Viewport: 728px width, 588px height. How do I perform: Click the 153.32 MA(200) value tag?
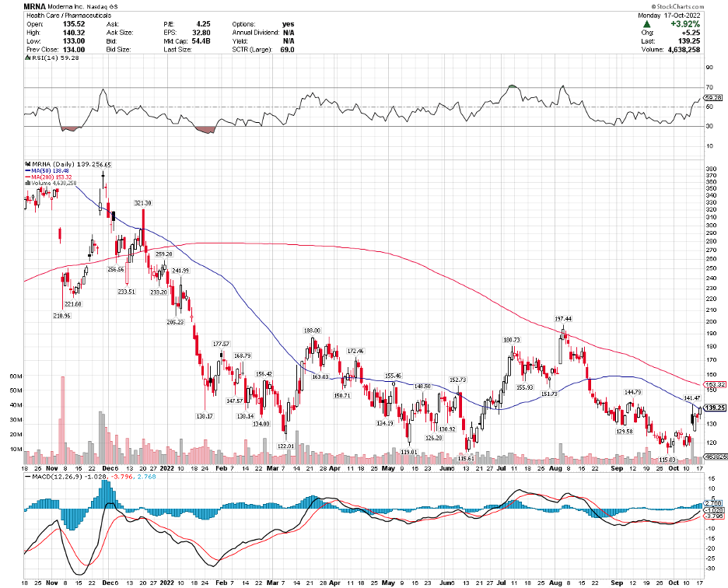(715, 384)
